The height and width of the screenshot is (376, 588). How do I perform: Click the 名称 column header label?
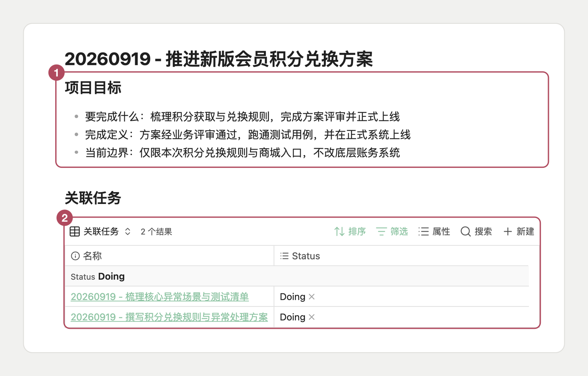92,256
